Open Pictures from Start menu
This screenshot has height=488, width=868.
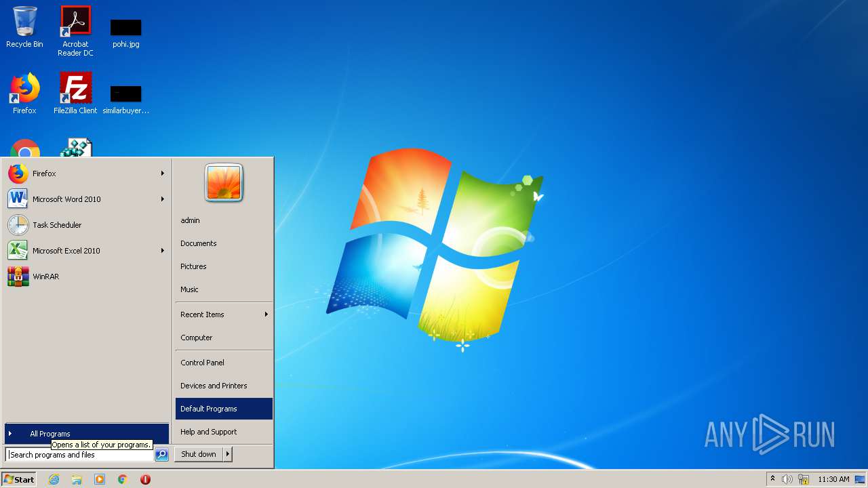pyautogui.click(x=224, y=266)
